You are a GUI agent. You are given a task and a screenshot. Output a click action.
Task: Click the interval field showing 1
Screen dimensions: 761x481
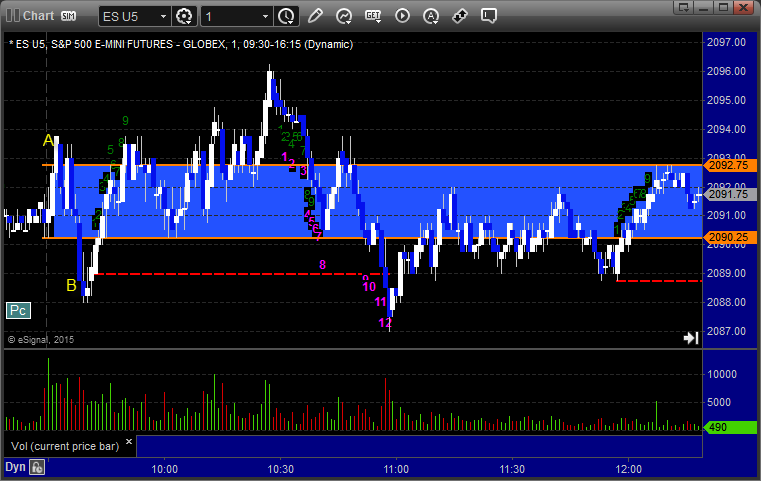pyautogui.click(x=231, y=17)
